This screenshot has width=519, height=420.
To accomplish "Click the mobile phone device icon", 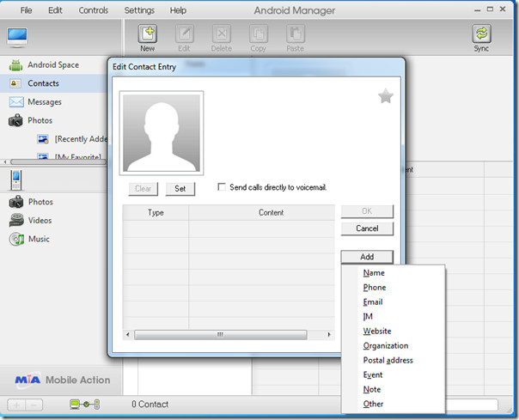I will click(x=15, y=180).
